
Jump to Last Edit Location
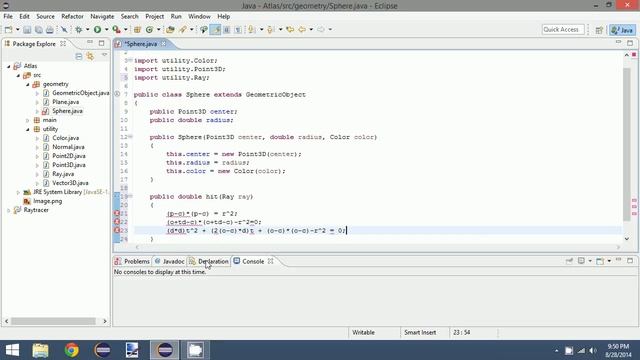tap(290, 29)
